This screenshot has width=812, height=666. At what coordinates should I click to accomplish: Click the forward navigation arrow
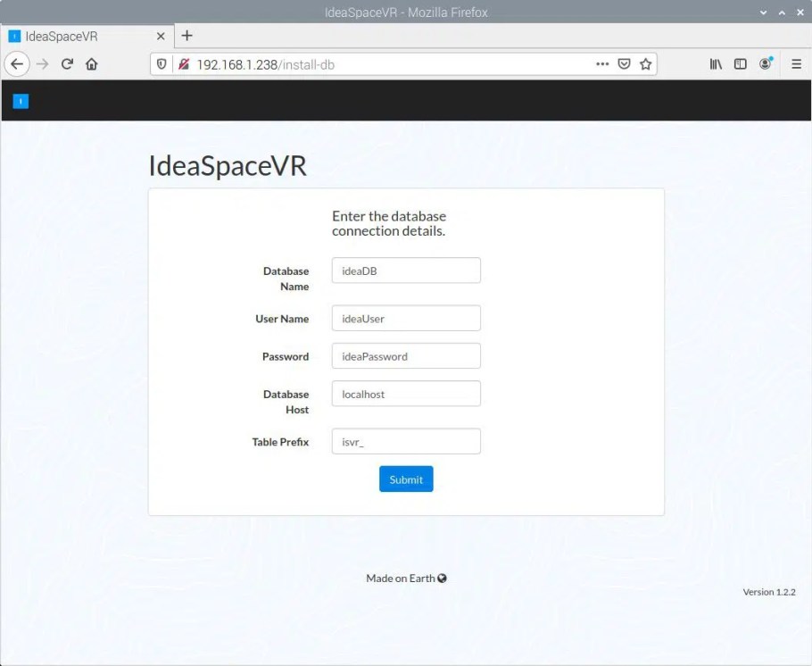tap(43, 64)
